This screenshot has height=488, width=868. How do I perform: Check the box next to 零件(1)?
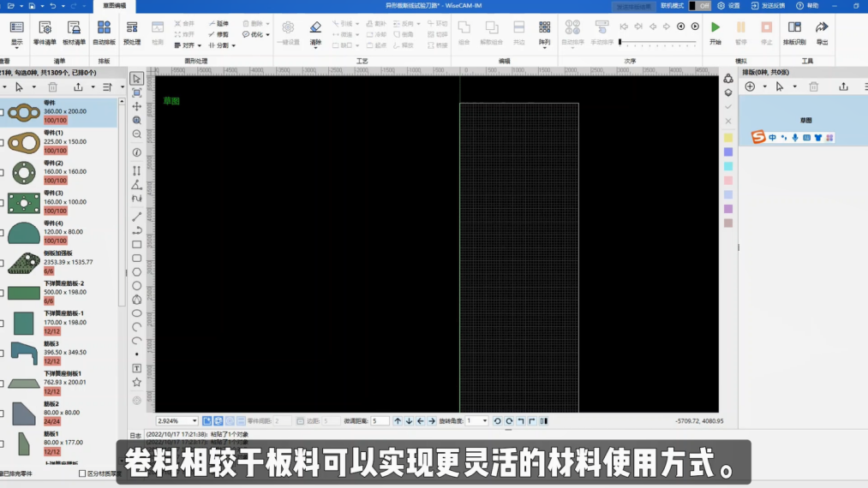(3, 143)
